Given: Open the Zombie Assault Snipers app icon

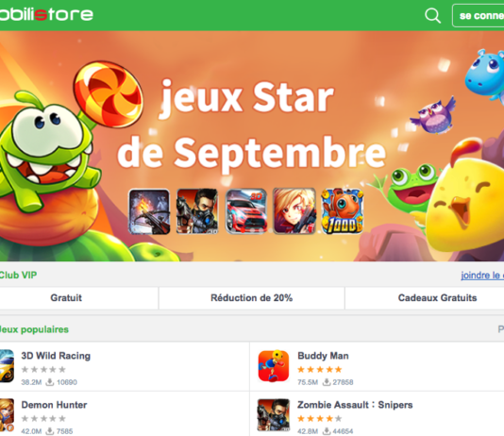Looking at the screenshot, I should click(274, 415).
